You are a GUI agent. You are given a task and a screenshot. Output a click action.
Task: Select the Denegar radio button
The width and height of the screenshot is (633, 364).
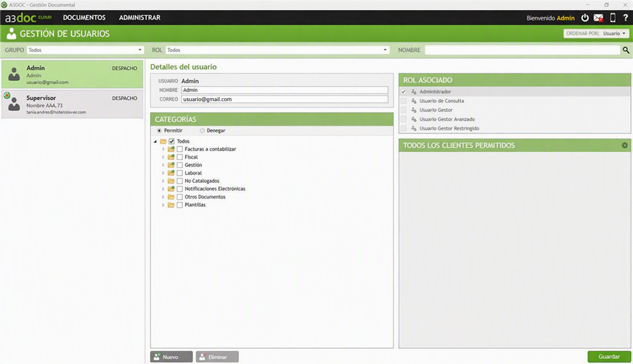point(202,131)
